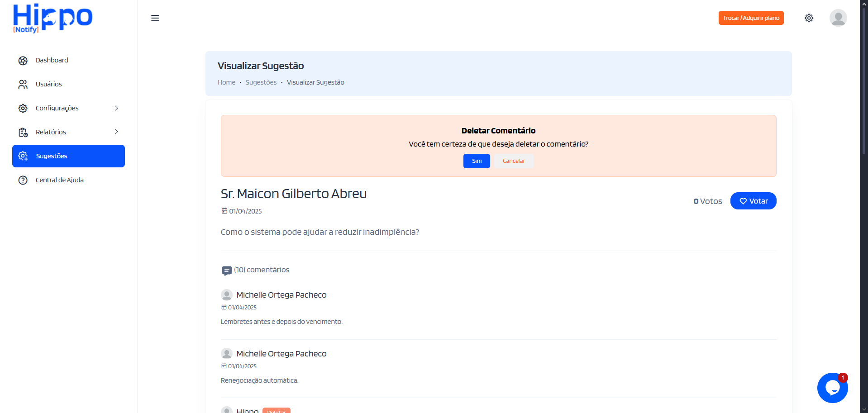The width and height of the screenshot is (868, 413).
Task: Click the Hippo Notify logo
Action: coord(52,19)
